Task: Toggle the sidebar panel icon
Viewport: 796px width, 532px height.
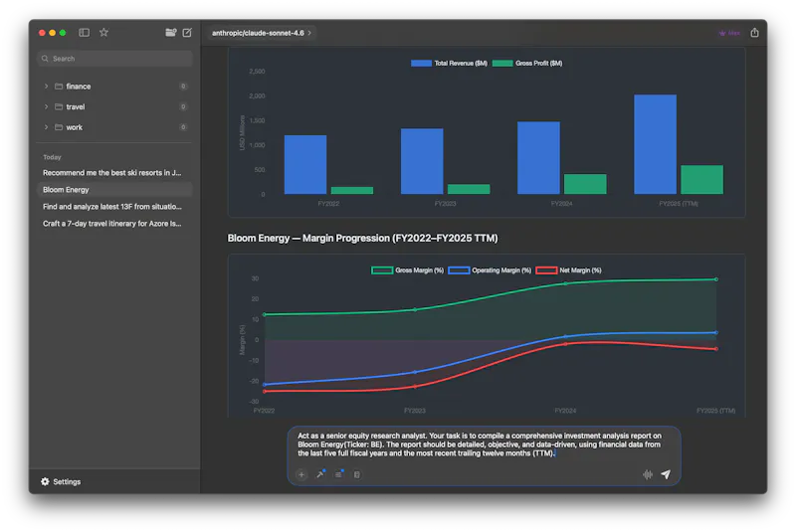Action: [84, 33]
